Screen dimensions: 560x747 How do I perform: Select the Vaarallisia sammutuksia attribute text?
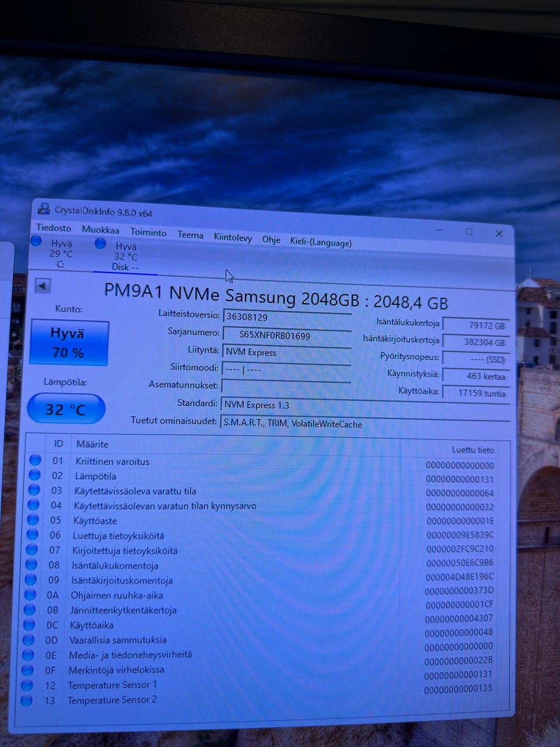118,640
